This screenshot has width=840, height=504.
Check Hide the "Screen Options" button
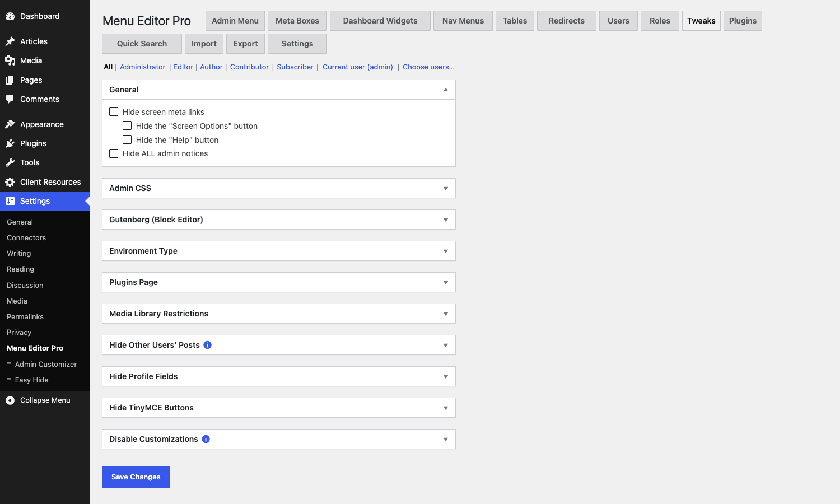(127, 125)
